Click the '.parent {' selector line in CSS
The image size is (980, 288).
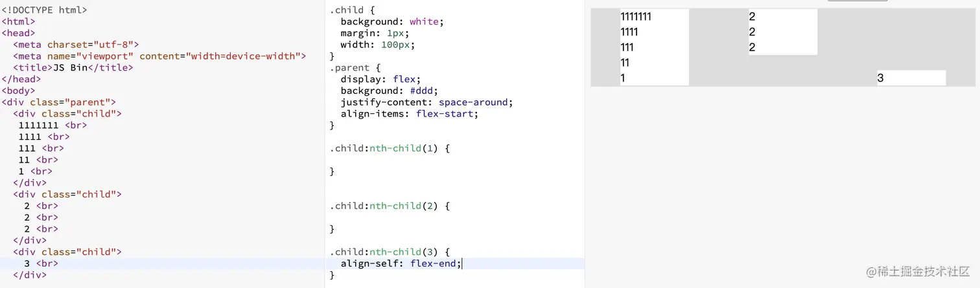(355, 68)
